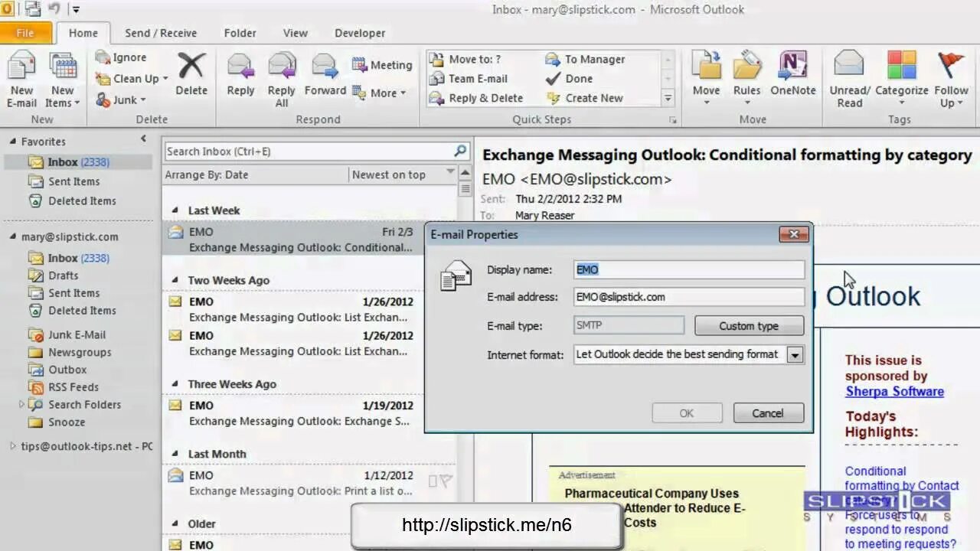Switch to the Send / Receive tab
This screenshot has height=551, width=980.
click(161, 33)
